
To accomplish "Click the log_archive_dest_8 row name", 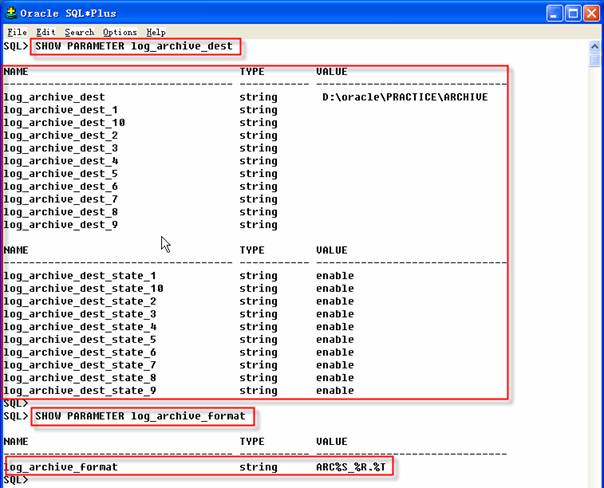I will 61,212.
